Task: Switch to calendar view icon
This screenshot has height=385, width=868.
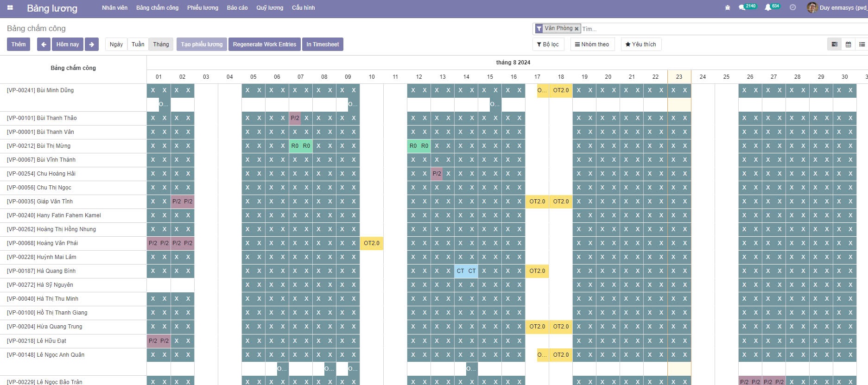Action: point(848,44)
